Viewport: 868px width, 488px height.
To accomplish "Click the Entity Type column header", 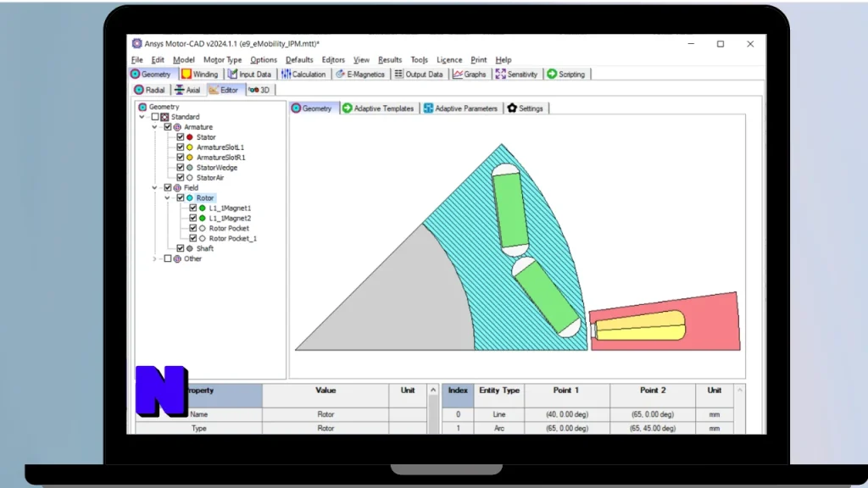I will click(499, 395).
